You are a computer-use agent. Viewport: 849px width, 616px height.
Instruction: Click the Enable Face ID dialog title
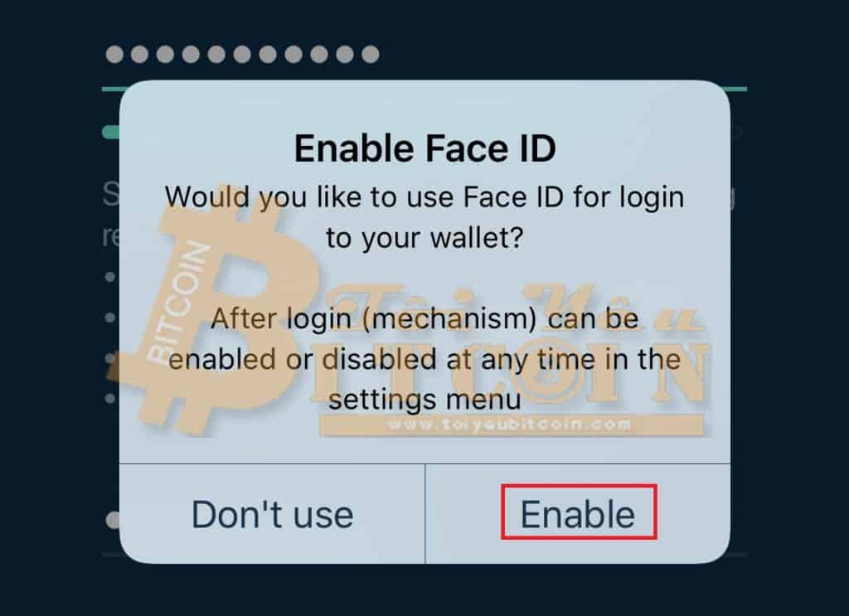[x=425, y=148]
